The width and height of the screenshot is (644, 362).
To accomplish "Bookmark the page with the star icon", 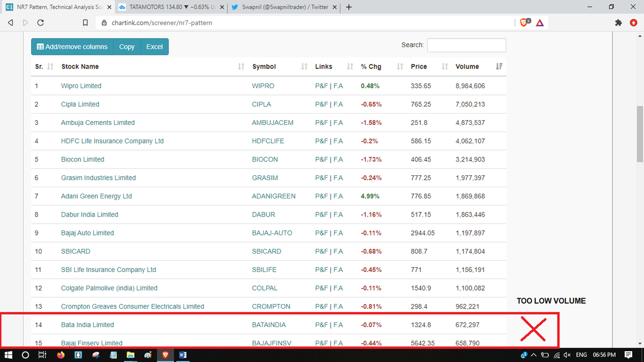I will coord(85,23).
